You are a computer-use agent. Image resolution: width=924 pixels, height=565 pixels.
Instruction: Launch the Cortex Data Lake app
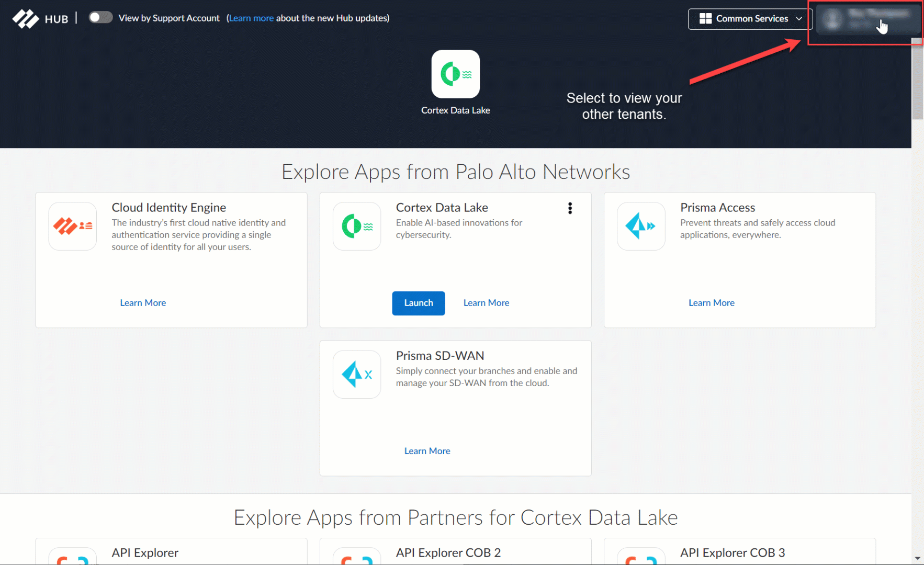click(419, 303)
